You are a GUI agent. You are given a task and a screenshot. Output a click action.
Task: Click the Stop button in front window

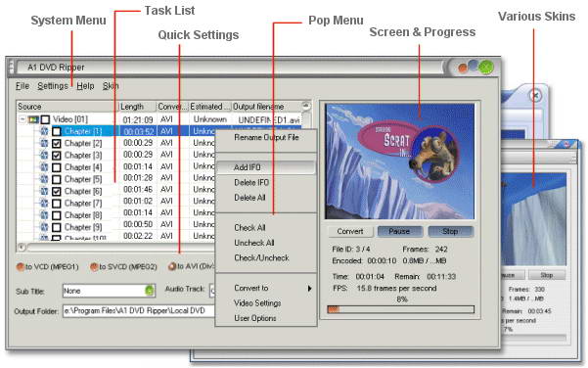tap(450, 231)
